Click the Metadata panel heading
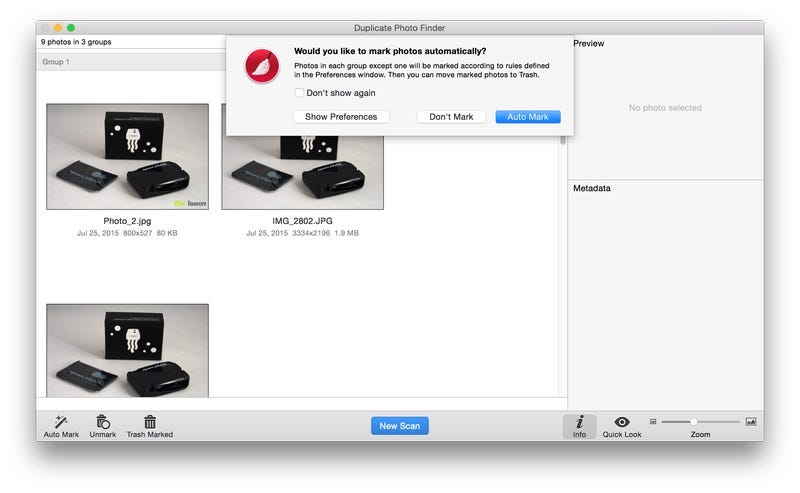The width and height of the screenshot is (800, 493). [592, 188]
